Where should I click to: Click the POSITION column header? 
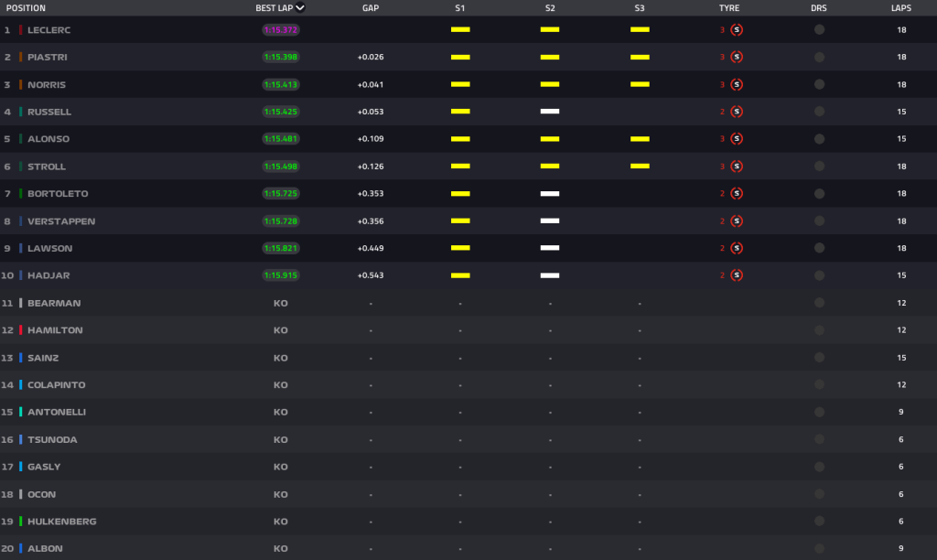[26, 7]
